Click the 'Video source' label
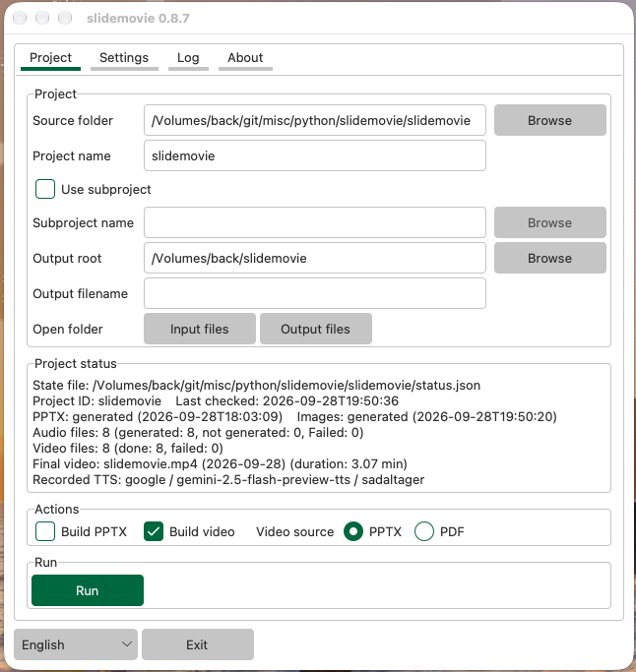 pyautogui.click(x=295, y=532)
